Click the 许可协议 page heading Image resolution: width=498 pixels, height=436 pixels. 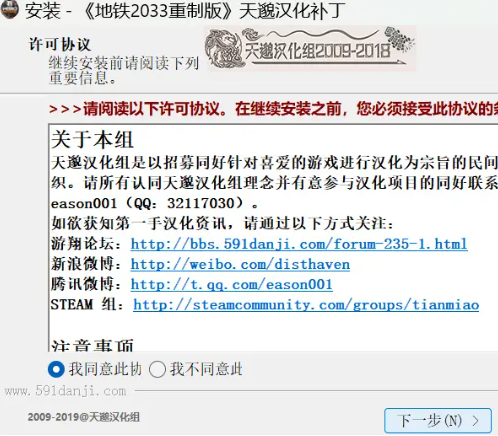60,44
